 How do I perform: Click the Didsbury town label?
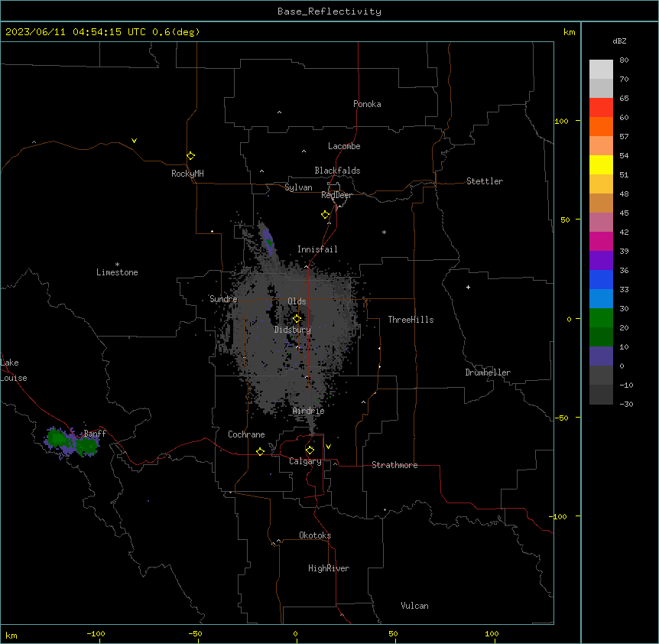point(293,330)
